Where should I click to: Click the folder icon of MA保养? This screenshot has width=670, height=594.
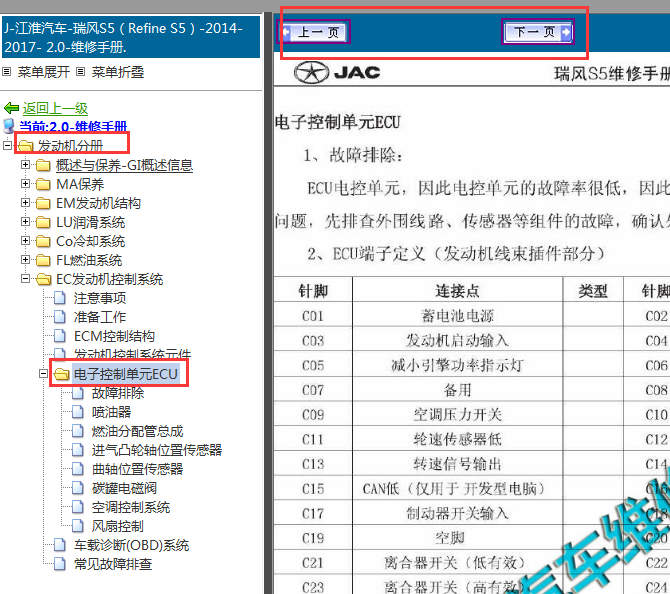pyautogui.click(x=43, y=184)
